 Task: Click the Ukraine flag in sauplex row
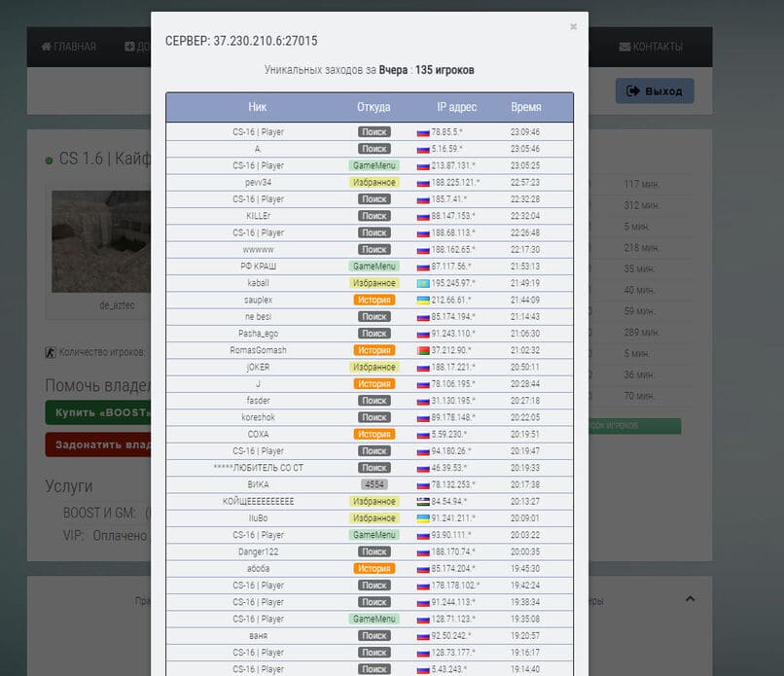(x=423, y=301)
